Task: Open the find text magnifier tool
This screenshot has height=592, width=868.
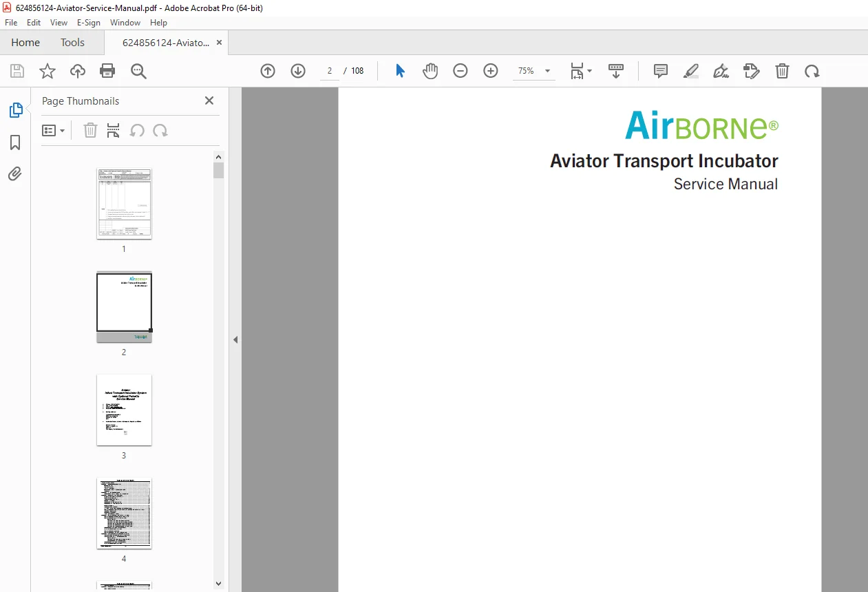Action: click(x=138, y=71)
